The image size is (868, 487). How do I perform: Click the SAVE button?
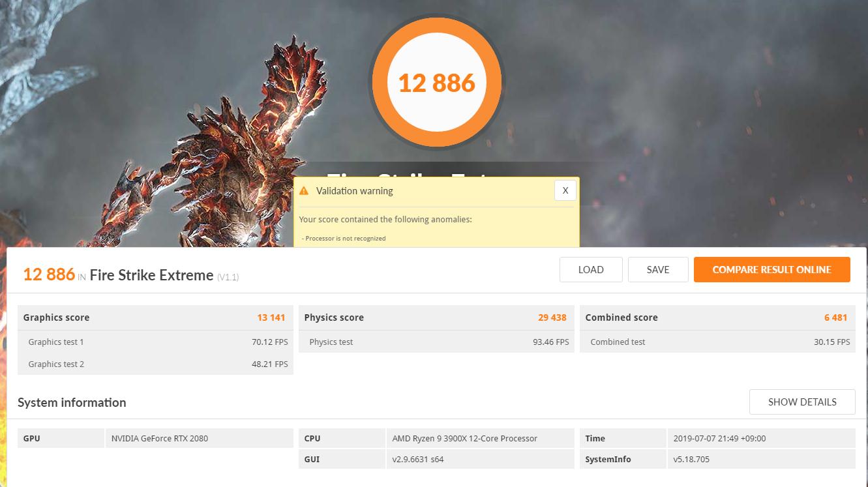[x=658, y=269]
